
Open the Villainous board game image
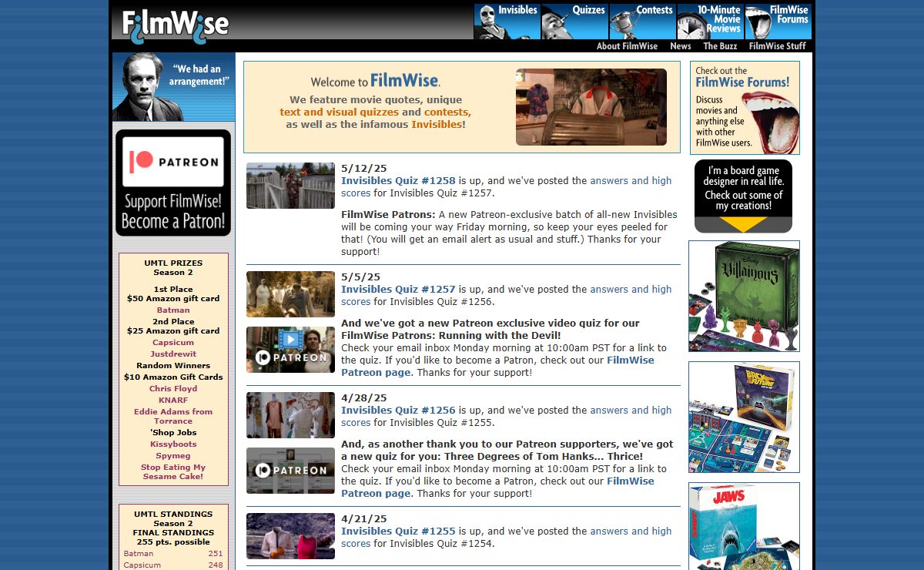744,297
